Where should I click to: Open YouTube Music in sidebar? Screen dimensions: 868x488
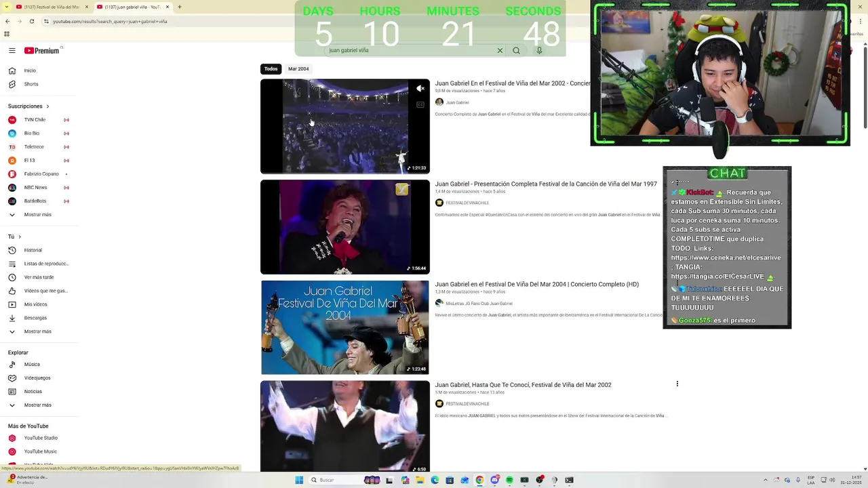point(40,451)
